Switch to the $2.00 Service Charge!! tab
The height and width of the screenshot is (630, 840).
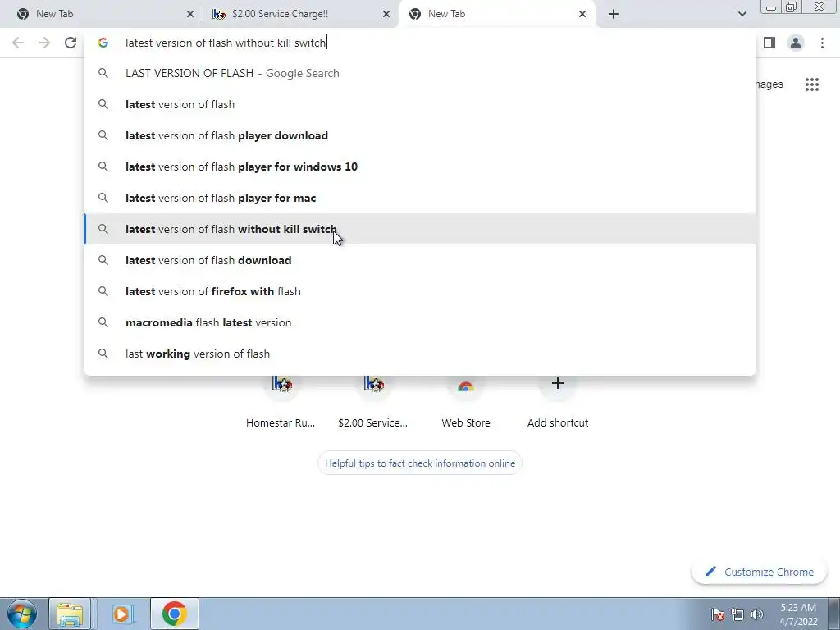[300, 14]
